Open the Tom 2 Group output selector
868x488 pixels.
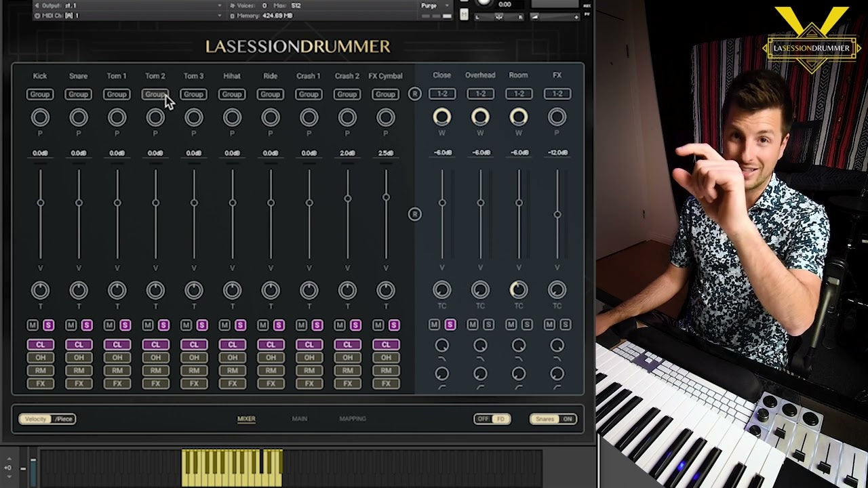click(x=155, y=94)
